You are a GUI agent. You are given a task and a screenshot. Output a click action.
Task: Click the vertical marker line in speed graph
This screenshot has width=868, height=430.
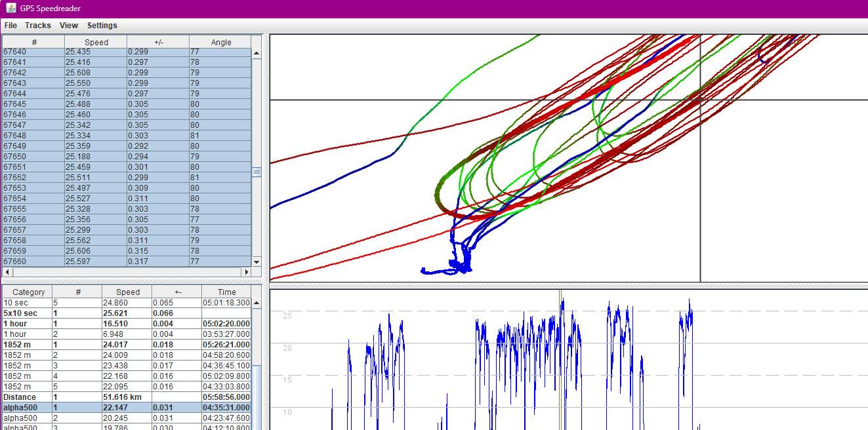click(560, 361)
